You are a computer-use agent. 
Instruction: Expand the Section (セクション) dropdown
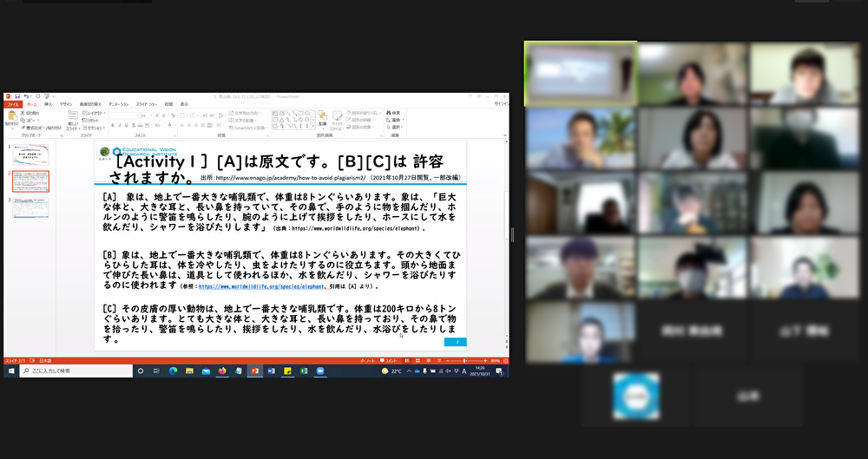(93, 128)
